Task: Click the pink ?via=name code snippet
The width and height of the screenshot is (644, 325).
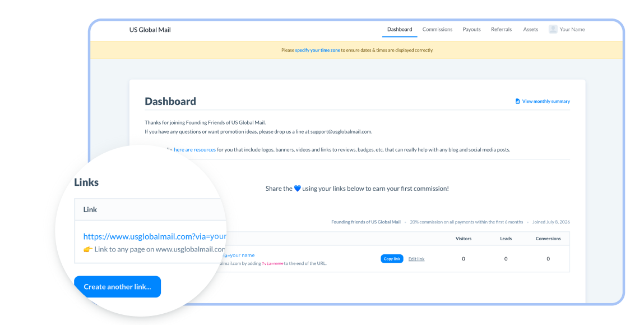Action: (x=272, y=263)
